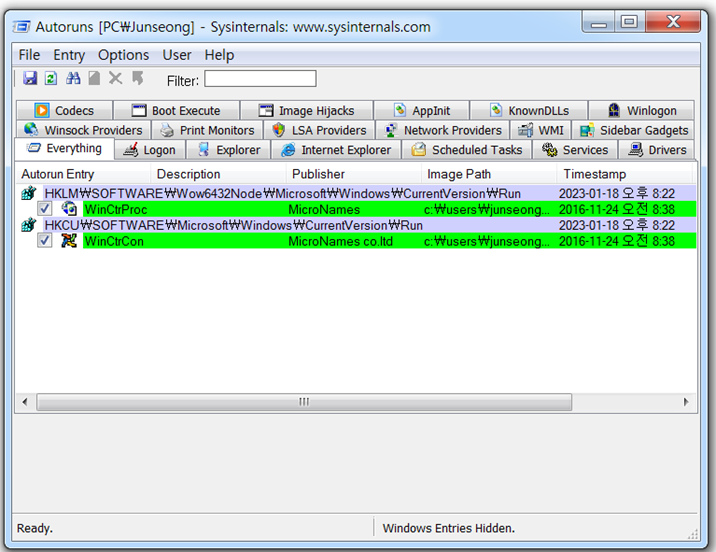
Task: Select the HKCU CurrentVersion Run key row
Action: pyautogui.click(x=369, y=225)
